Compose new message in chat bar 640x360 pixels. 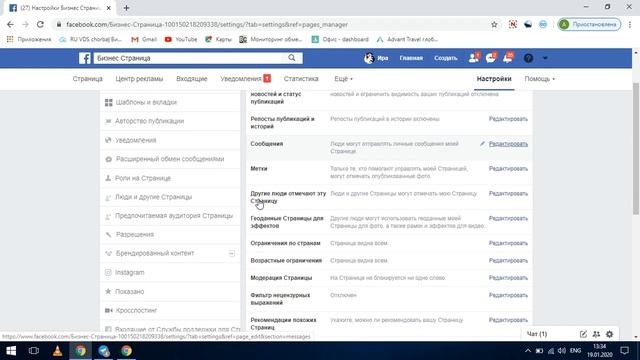point(583,334)
